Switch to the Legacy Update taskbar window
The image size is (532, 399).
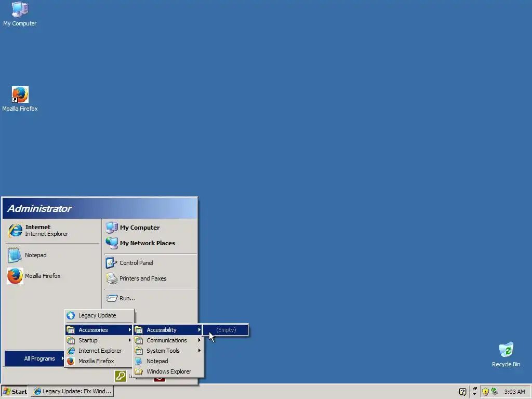(x=72, y=392)
